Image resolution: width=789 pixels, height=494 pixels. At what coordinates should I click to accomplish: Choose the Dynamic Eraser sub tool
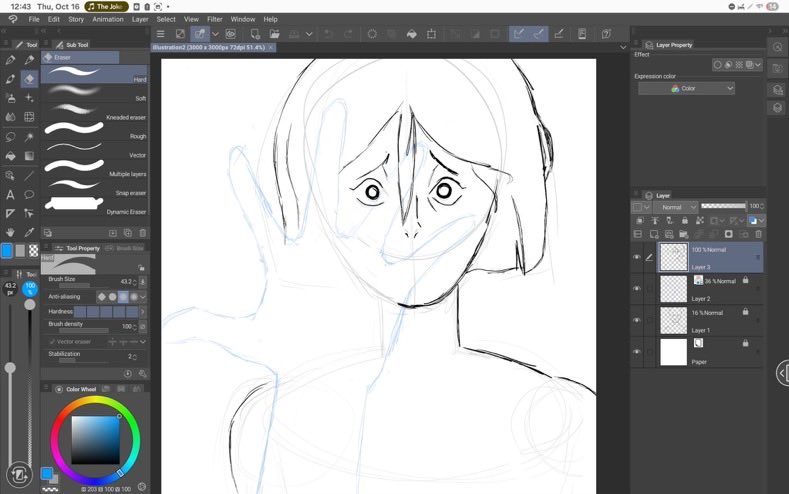click(x=95, y=206)
